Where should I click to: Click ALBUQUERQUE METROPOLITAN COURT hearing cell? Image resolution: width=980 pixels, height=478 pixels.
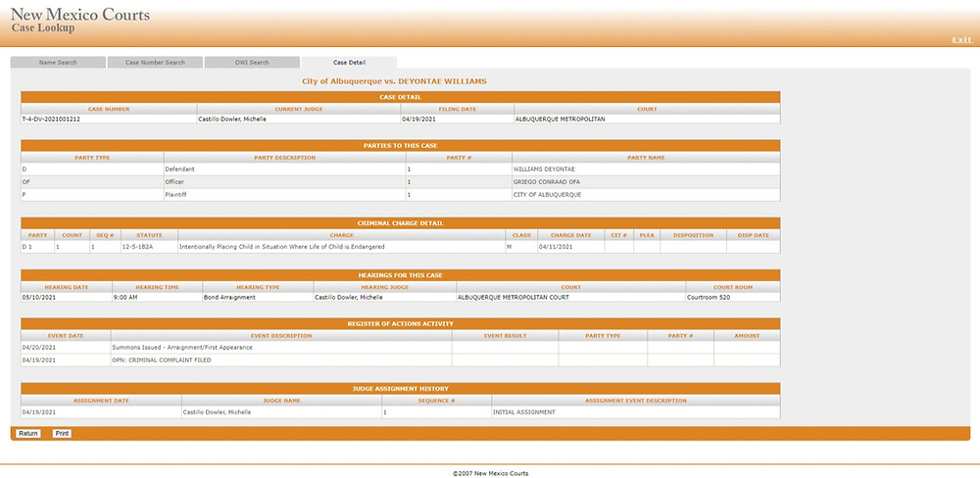coord(570,298)
